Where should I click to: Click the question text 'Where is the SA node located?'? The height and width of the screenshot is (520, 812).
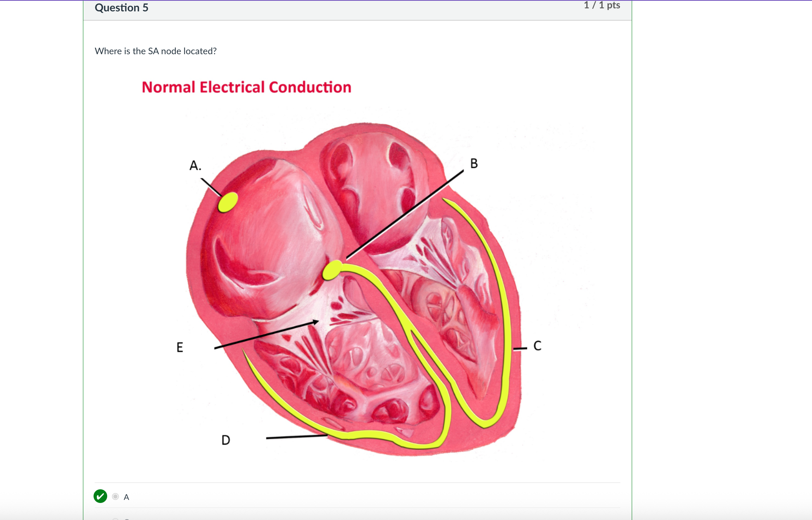point(155,51)
